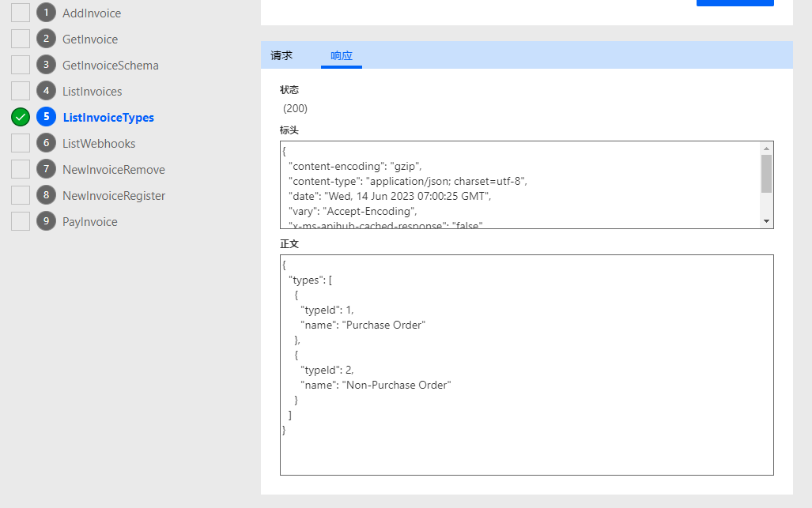
Task: Tick the checkbox beside NewInvoiceRegister
Action: 21,195
